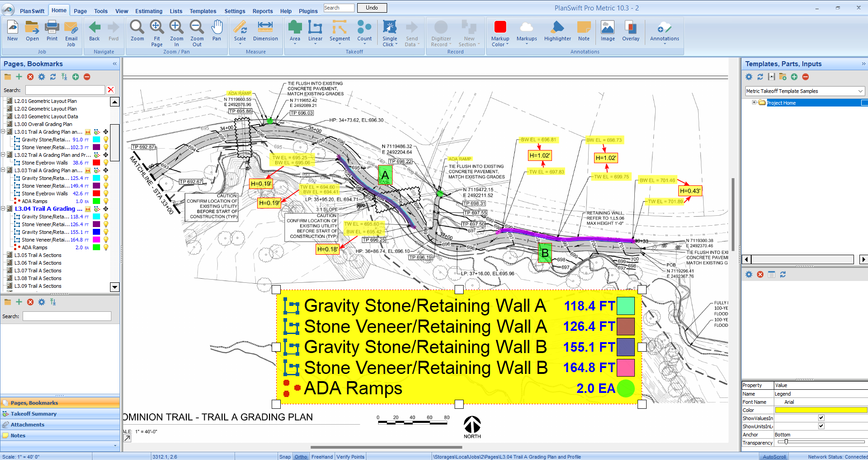Toggle ShowUnitsInLegend checkbox

tap(821, 426)
